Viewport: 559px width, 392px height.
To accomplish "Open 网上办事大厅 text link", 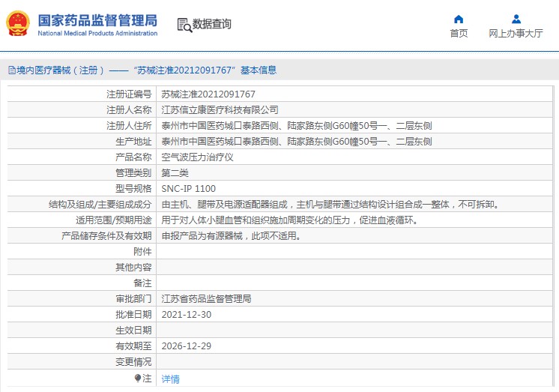I will [516, 33].
